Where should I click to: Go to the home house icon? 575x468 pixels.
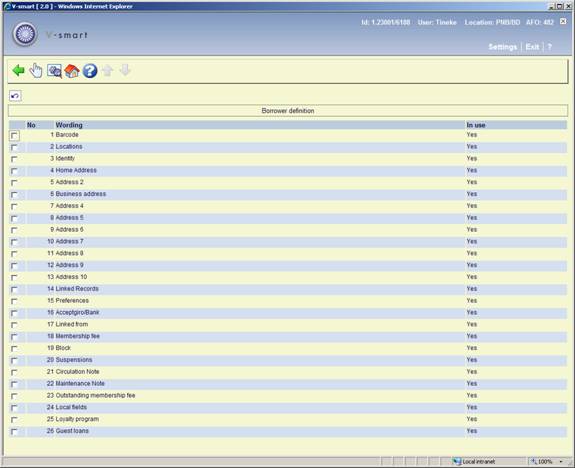coord(72,71)
